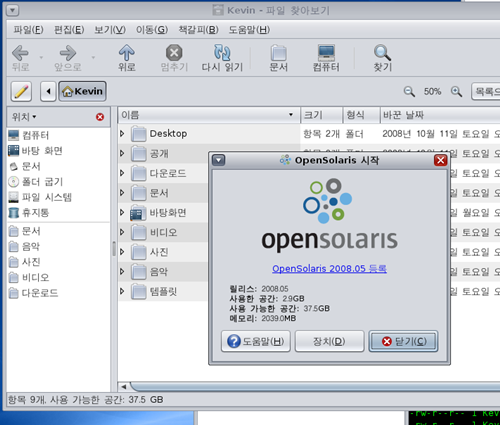The width and height of the screenshot is (500, 425).
Task: Expand the 공개 folder row
Action: coord(122,153)
